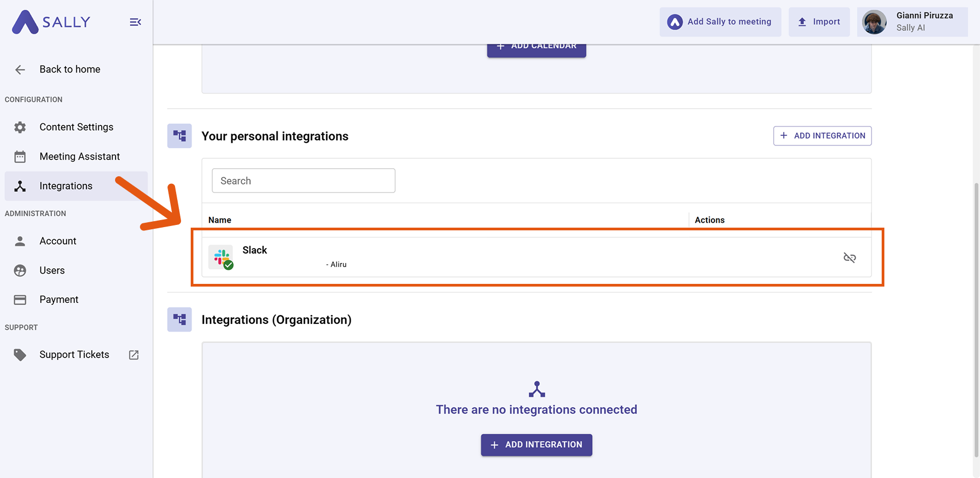Open the Users administration page
The width and height of the screenshot is (980, 478).
(x=52, y=270)
